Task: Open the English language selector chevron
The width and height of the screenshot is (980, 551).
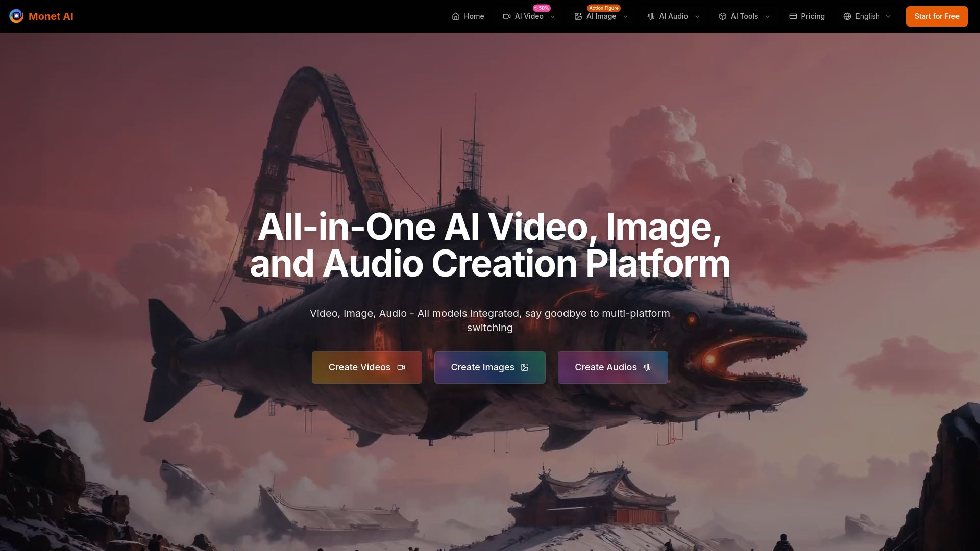Action: [x=888, y=17]
